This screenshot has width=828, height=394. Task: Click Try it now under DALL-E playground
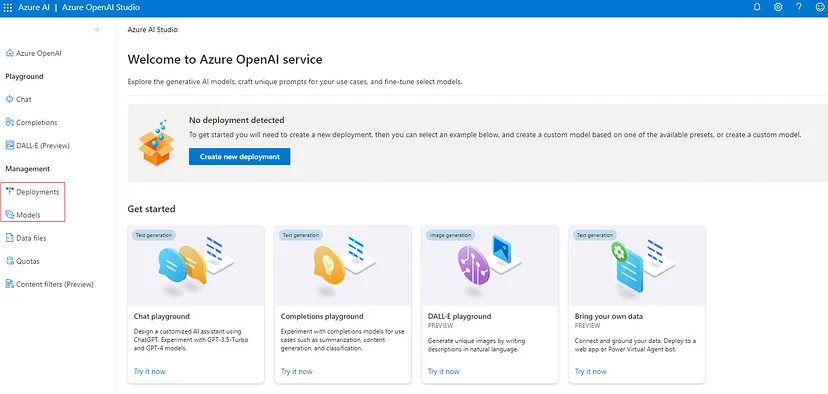(444, 371)
